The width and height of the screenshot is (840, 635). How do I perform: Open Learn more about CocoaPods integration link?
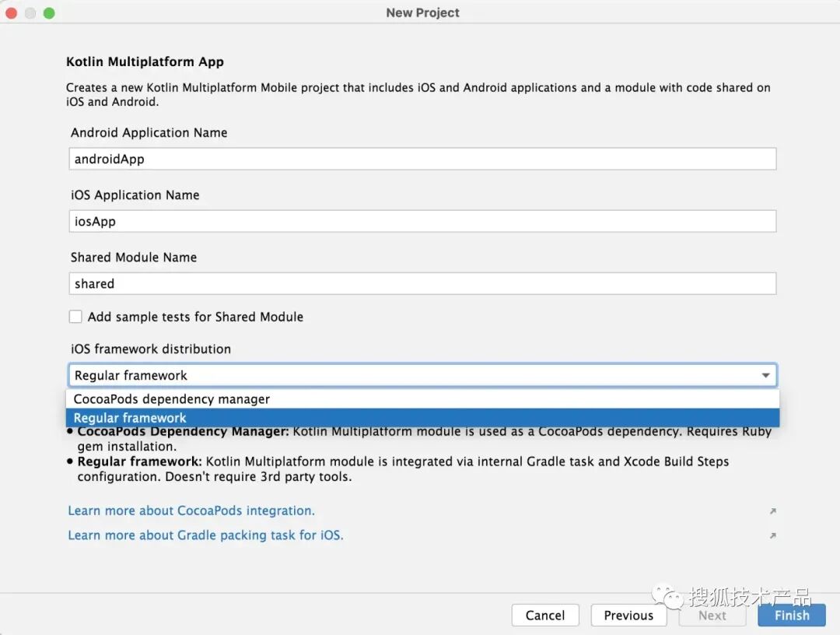(x=191, y=510)
